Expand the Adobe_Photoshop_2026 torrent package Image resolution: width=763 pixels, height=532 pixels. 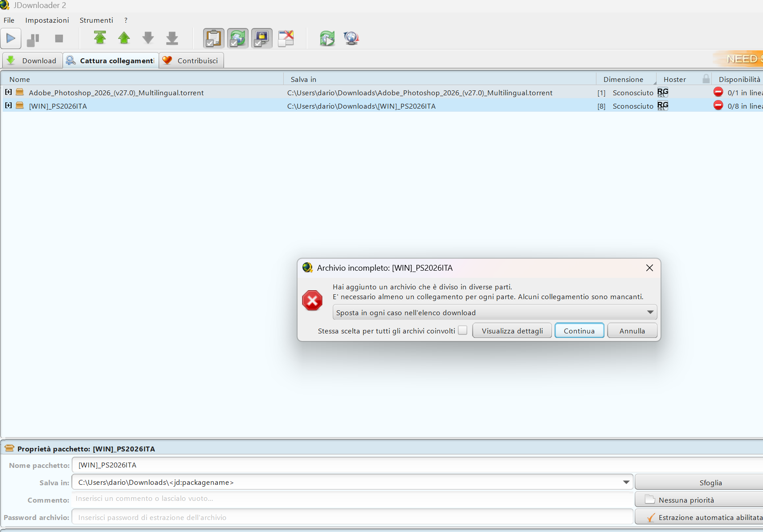click(x=8, y=92)
